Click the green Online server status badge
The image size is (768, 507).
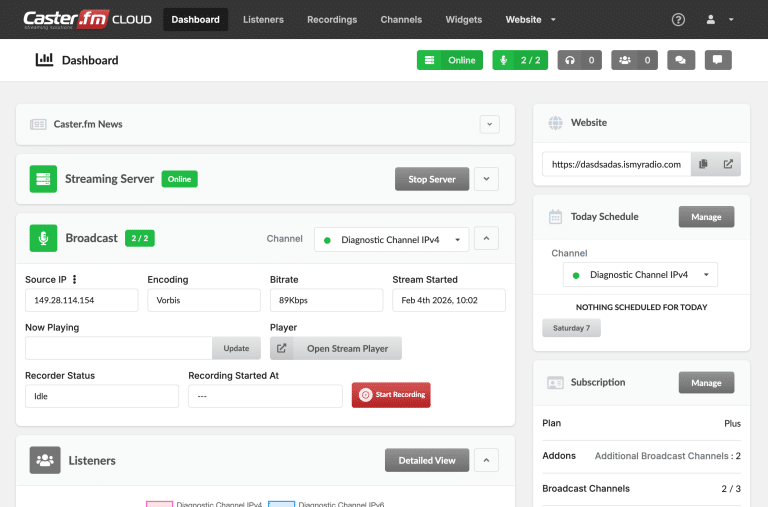coord(450,60)
